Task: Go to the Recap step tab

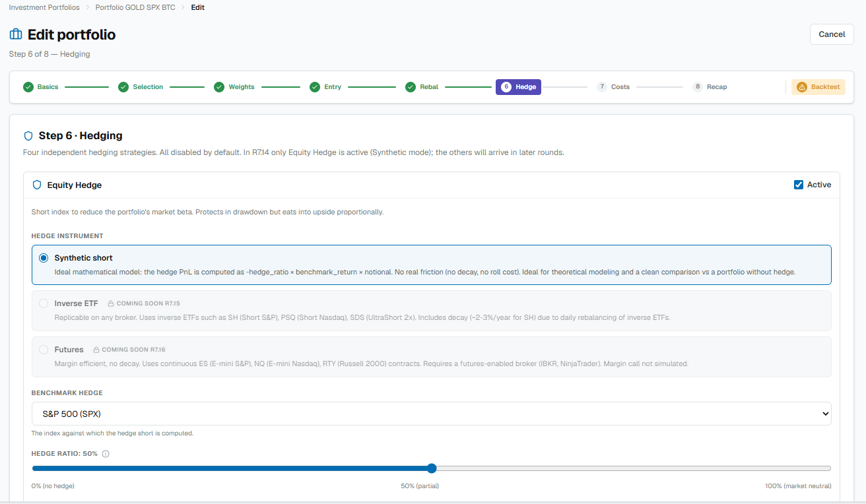Action: click(x=710, y=87)
